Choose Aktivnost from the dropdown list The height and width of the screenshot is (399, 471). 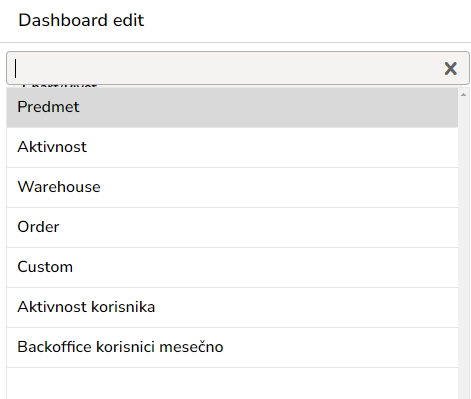(x=232, y=147)
